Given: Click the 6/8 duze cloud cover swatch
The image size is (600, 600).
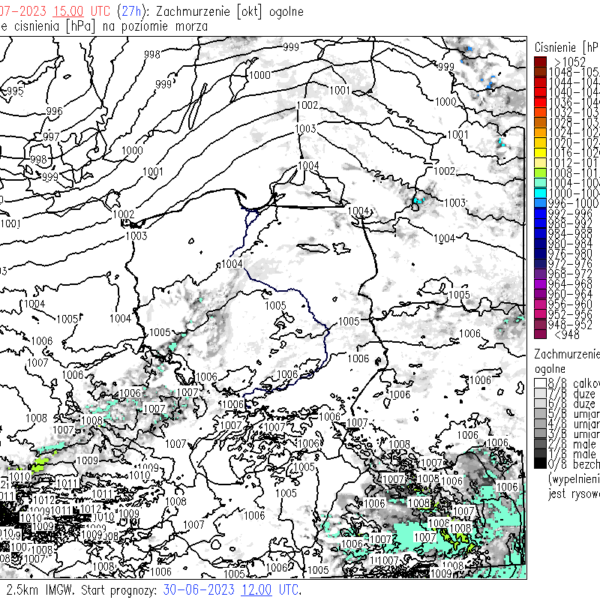Looking at the screenshot, I should click(540, 403).
